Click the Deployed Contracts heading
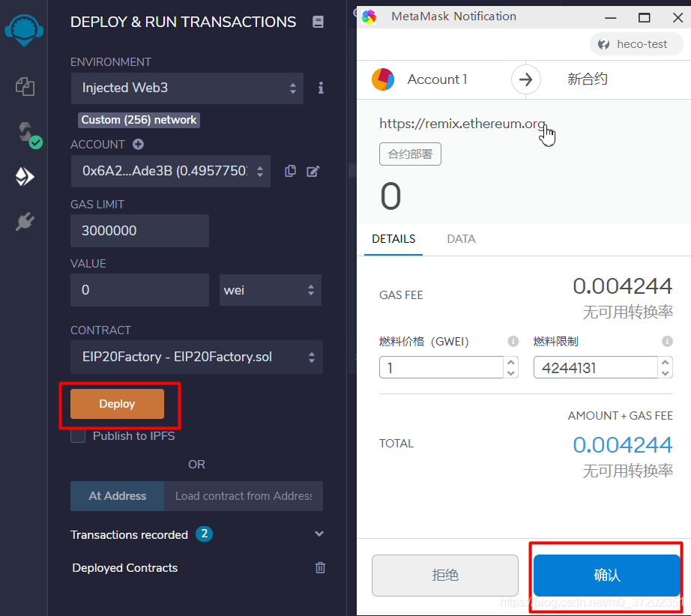Screen dimensions: 691x616 pos(124,567)
